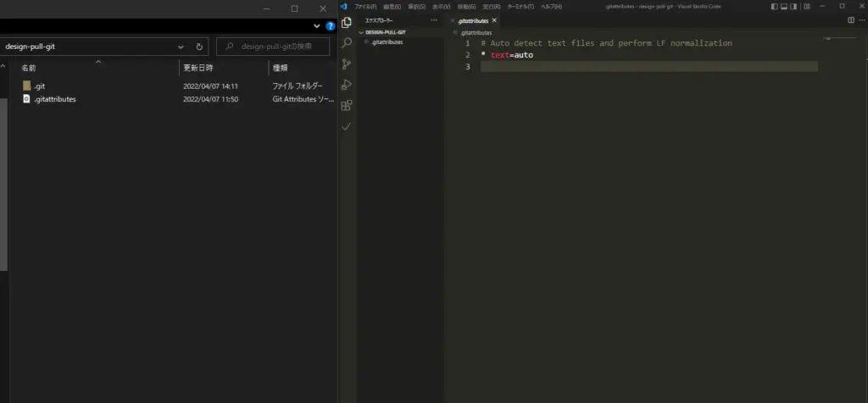Select the .gitattributes file icon in File Explorer
Screen dimensions: 868x403
[26, 99]
